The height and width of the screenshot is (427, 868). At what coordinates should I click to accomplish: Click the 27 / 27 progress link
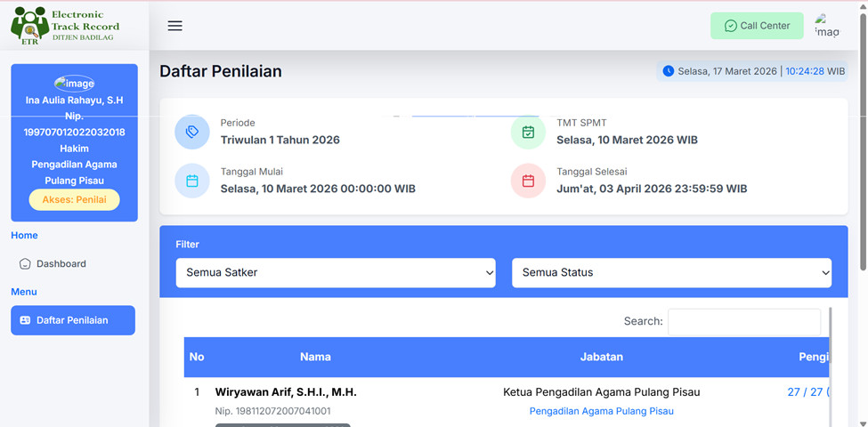click(x=807, y=392)
